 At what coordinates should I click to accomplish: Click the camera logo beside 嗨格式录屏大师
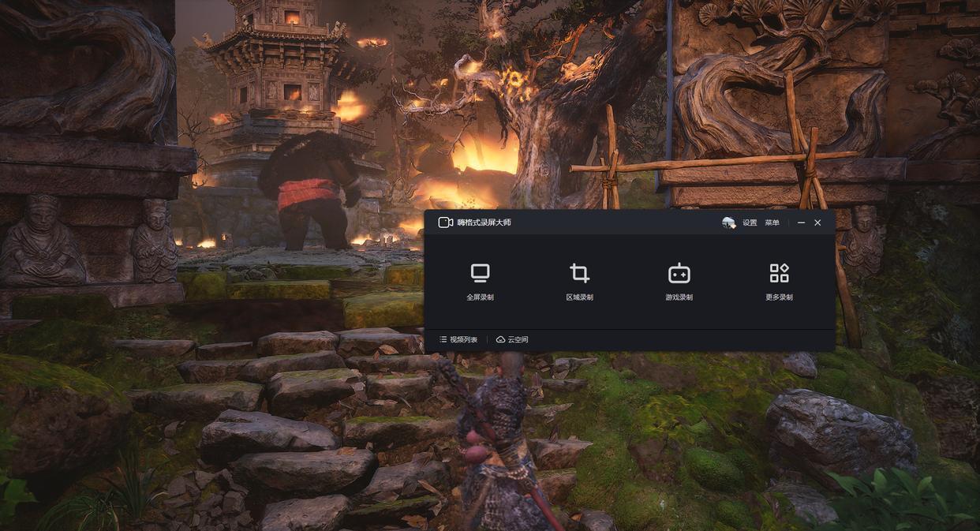445,222
